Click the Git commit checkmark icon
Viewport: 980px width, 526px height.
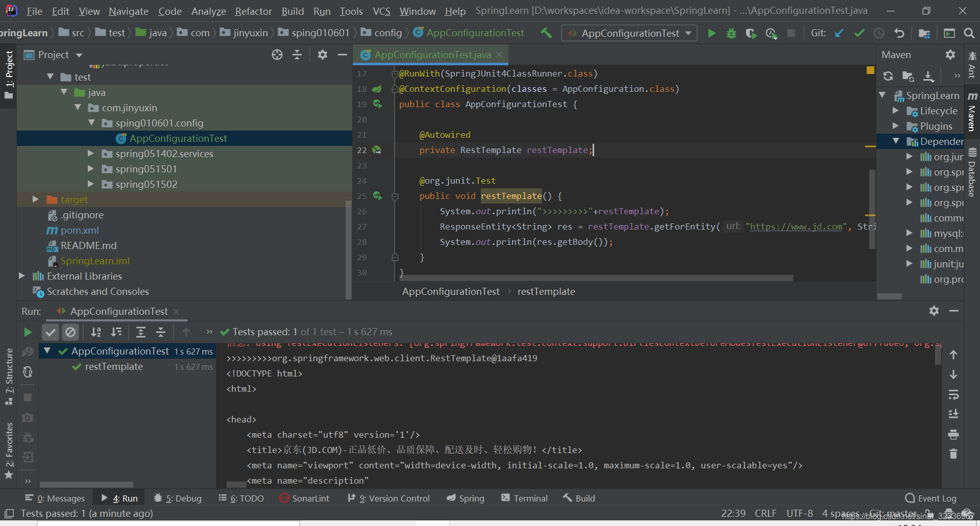click(x=859, y=33)
